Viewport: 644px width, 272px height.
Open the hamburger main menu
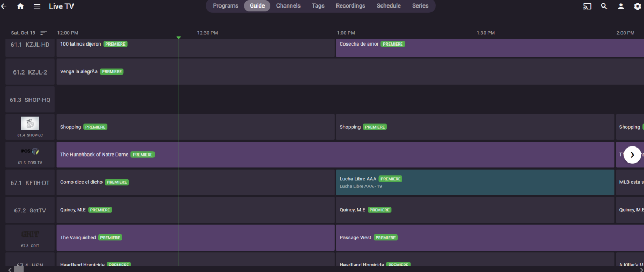[x=37, y=6]
